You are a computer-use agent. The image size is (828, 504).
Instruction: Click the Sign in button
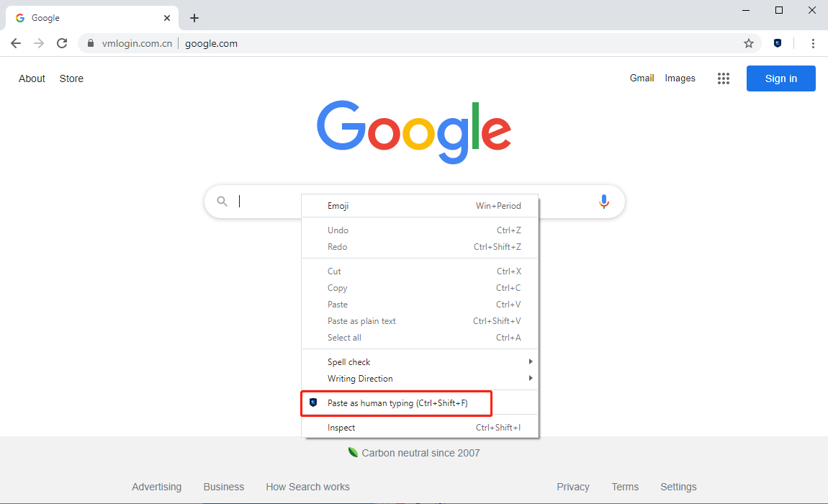pos(780,78)
